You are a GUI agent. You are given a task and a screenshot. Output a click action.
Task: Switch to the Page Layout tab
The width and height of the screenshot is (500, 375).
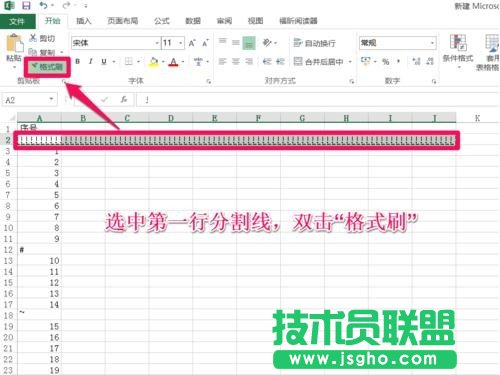(x=122, y=21)
